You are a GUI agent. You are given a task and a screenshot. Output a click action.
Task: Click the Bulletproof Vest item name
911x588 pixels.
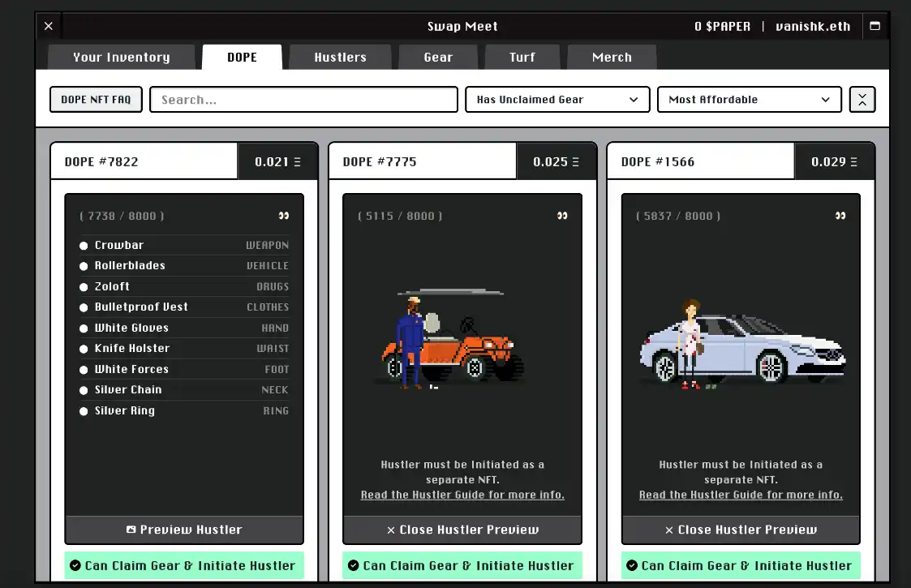point(141,307)
